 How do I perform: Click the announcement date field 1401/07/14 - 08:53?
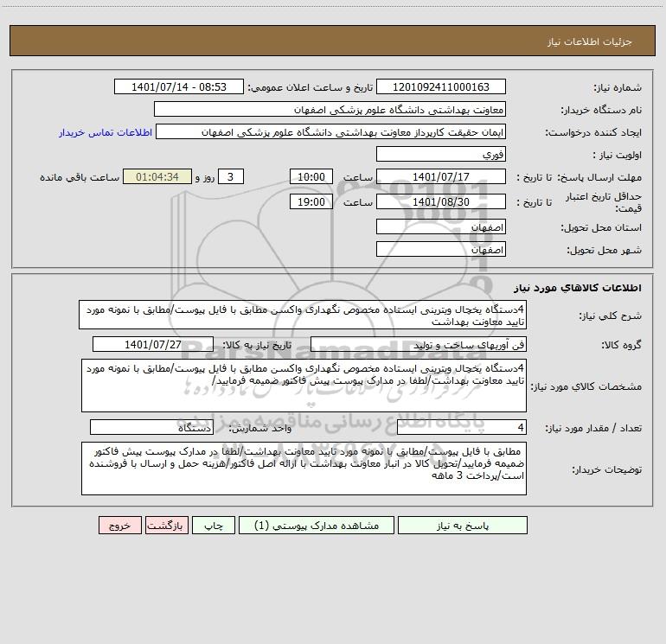(179, 86)
